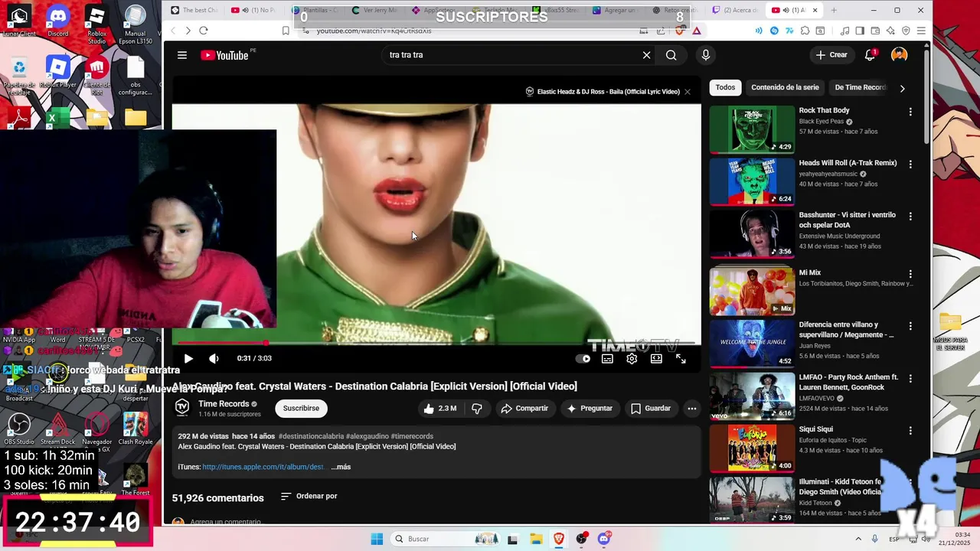Click Compartir to share the video
The image size is (980, 551).
point(524,409)
